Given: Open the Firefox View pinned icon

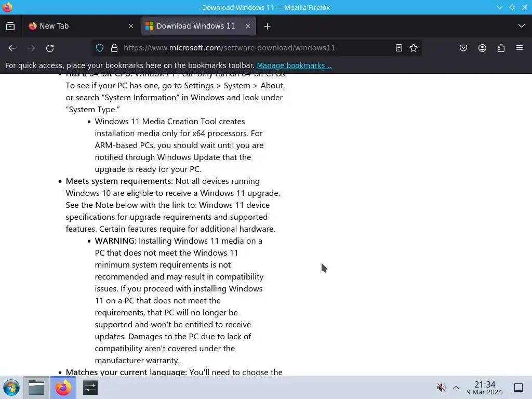Looking at the screenshot, I should point(10,26).
